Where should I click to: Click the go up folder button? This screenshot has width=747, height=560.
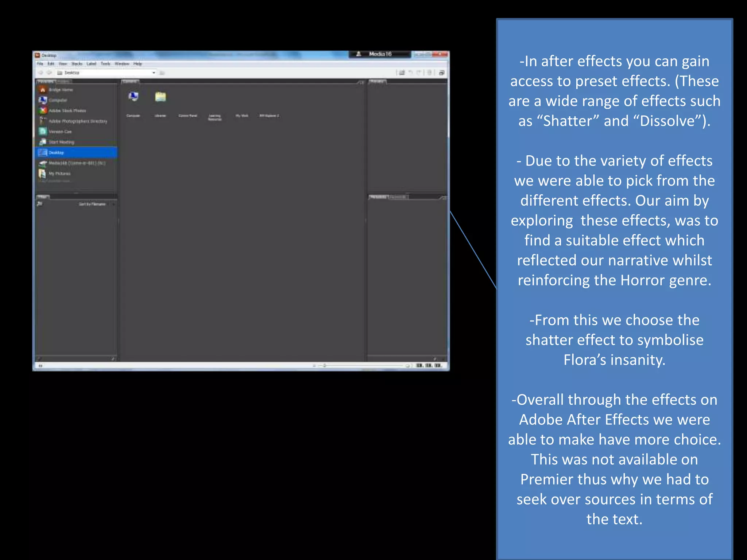pos(162,73)
